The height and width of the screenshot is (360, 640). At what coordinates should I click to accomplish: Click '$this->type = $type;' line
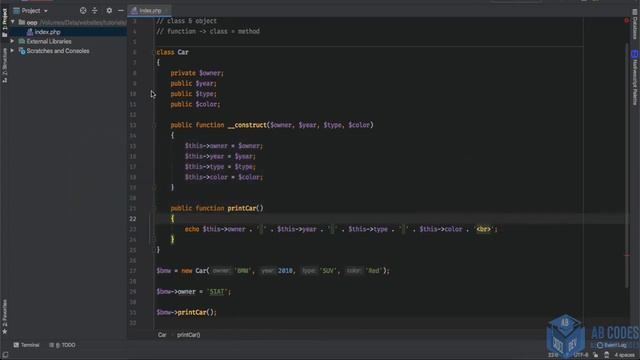point(220,167)
